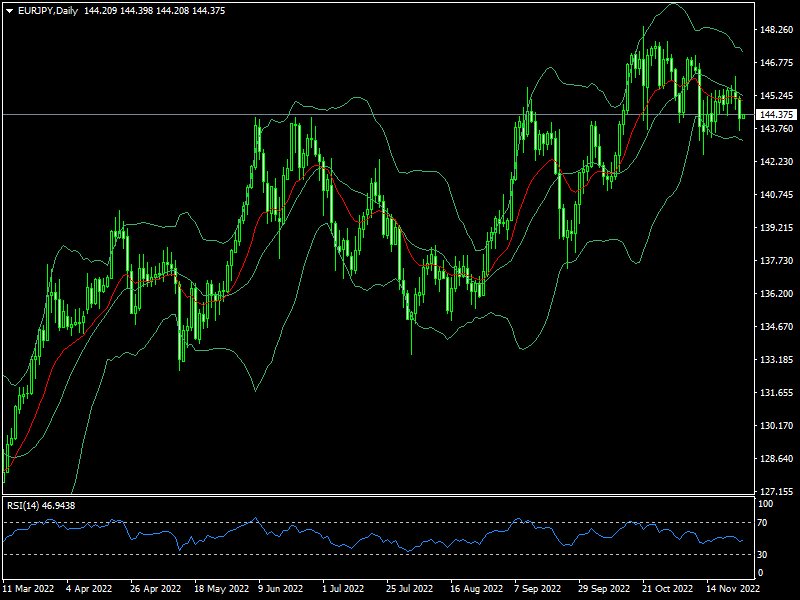Screen dimensions: 800x600
Task: Click the 16 Aug 2022 date label
Action: click(x=477, y=589)
